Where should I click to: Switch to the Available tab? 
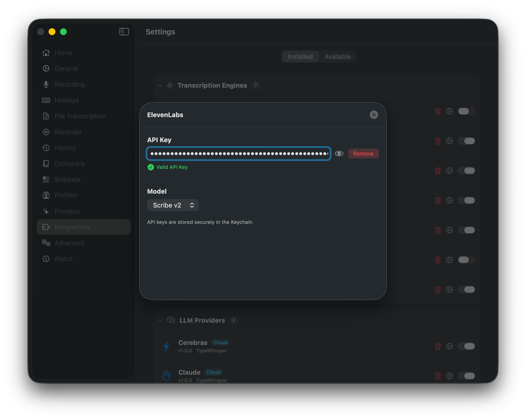[337, 56]
